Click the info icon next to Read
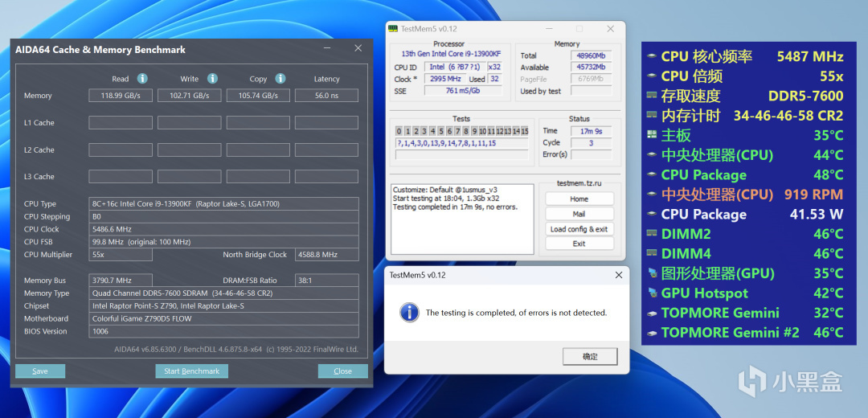This screenshot has height=418, width=868. [x=142, y=79]
